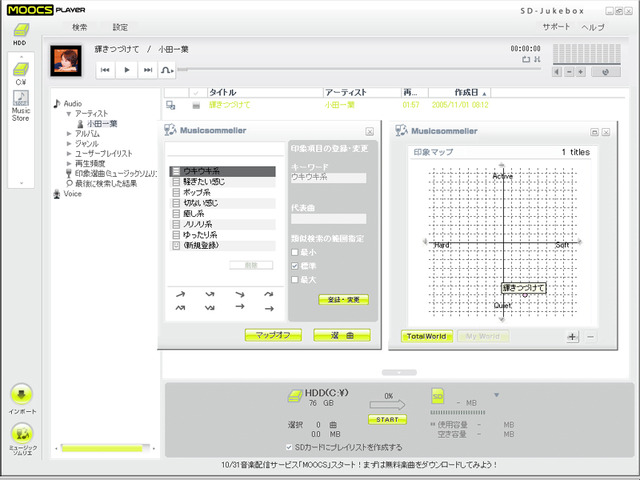
Task: Click the sound effect button beside volume
Action: click(x=606, y=72)
